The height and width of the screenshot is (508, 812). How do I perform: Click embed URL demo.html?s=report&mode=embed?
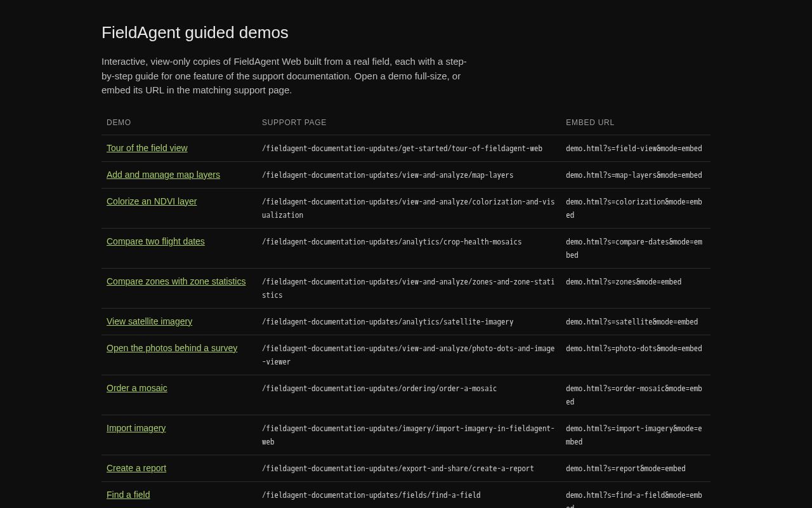coord(625,469)
